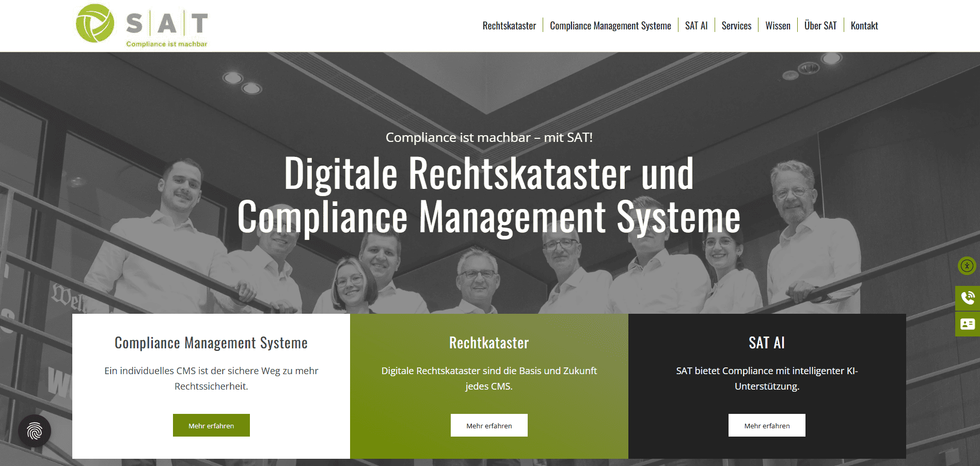Click the Compliance Management Systeme card heading
980x466 pixels.
(211, 343)
